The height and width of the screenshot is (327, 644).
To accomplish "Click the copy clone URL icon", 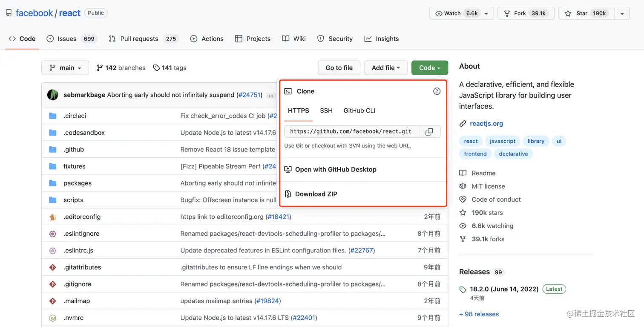I will click(x=429, y=132).
